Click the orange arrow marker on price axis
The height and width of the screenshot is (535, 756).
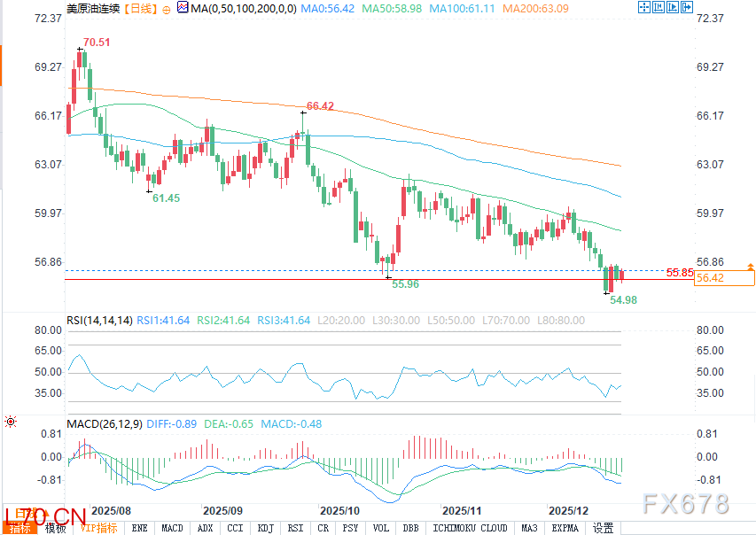click(x=751, y=266)
